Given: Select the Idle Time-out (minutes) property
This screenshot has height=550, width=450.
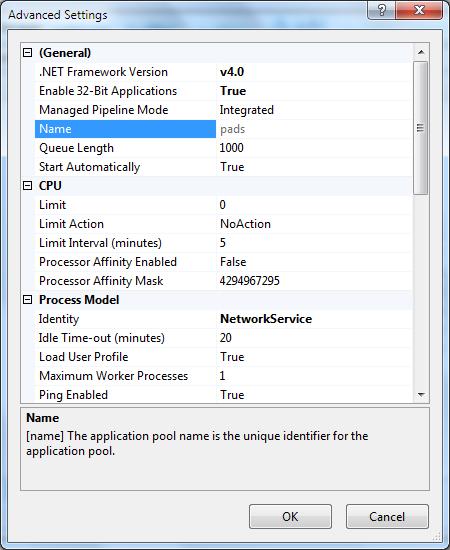Looking at the screenshot, I should coord(102,338).
